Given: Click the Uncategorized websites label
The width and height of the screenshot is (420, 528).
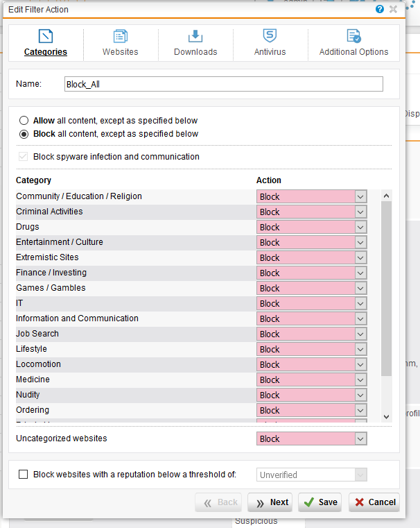Looking at the screenshot, I should (x=62, y=438).
